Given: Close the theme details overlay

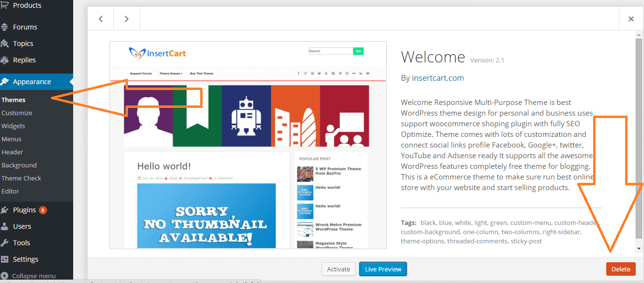Looking at the screenshot, I should coord(631,19).
